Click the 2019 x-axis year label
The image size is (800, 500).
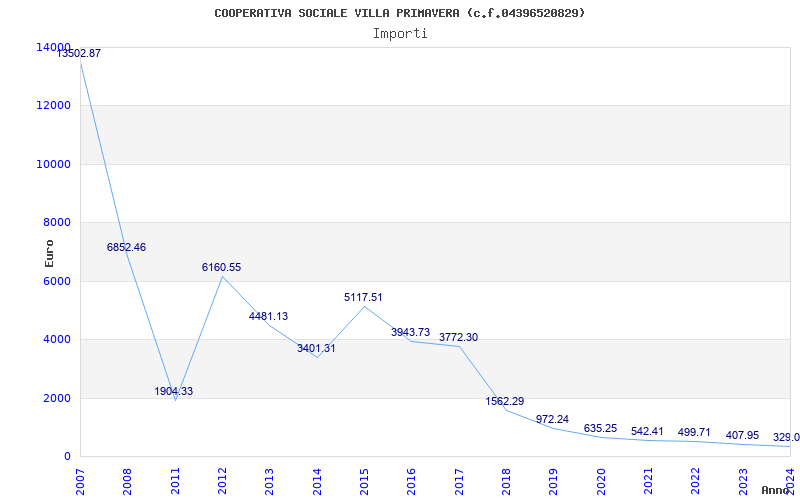pos(554,482)
